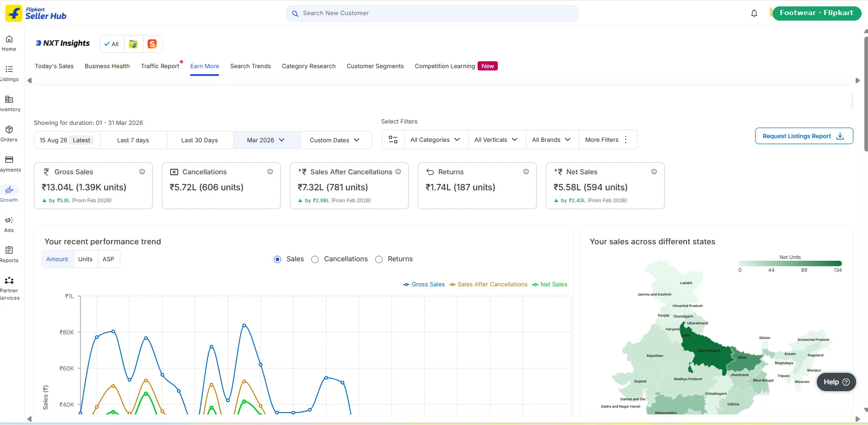
Task: Open the More Filters menu
Action: pyautogui.click(x=607, y=140)
